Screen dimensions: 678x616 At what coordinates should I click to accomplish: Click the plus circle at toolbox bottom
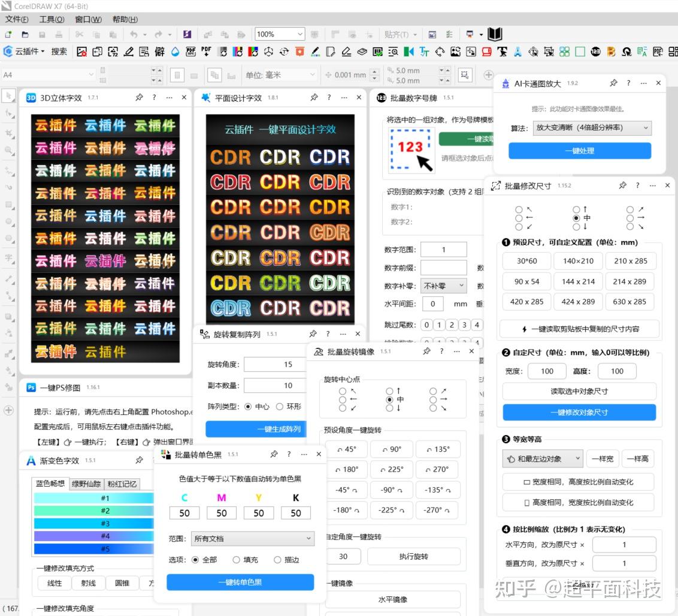[x=8, y=410]
